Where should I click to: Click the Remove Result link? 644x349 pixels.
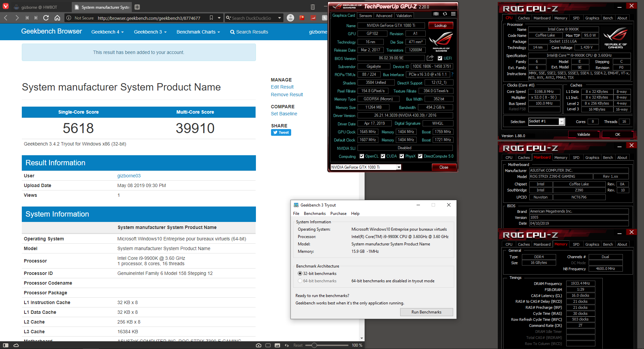pyautogui.click(x=287, y=95)
